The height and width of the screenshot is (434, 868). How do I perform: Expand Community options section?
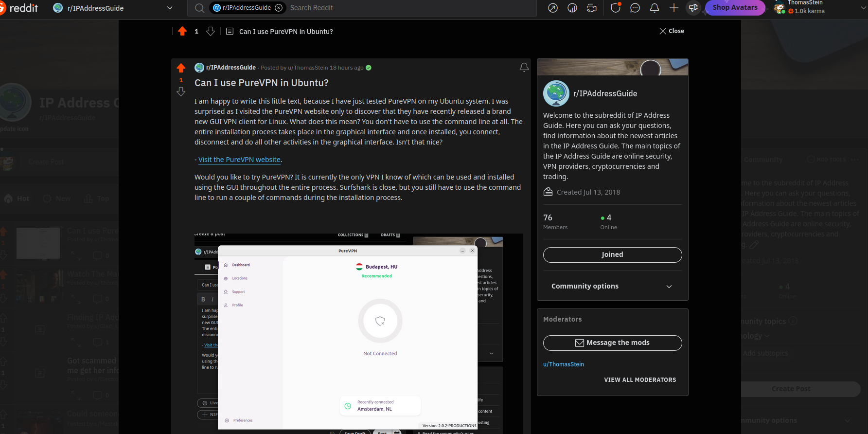(x=612, y=286)
